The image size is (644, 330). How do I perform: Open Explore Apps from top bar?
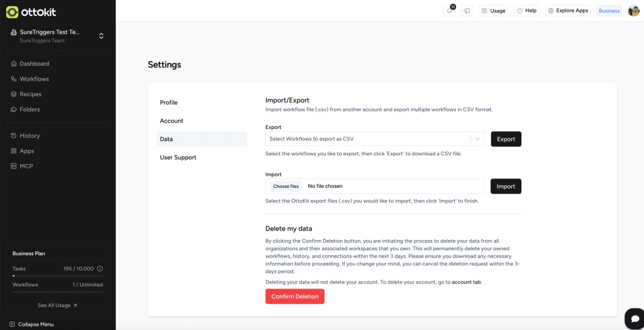pos(568,11)
